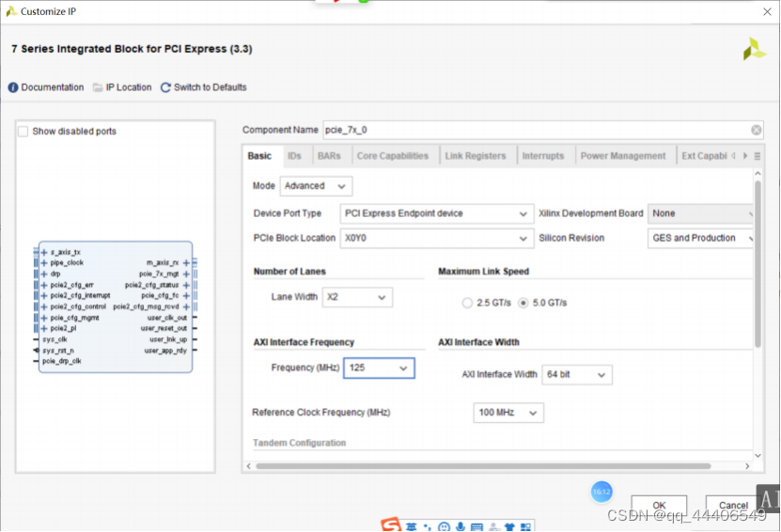Expand the pcie2_cfg_status interface plus icon
781x532 pixels.
pyautogui.click(x=186, y=285)
